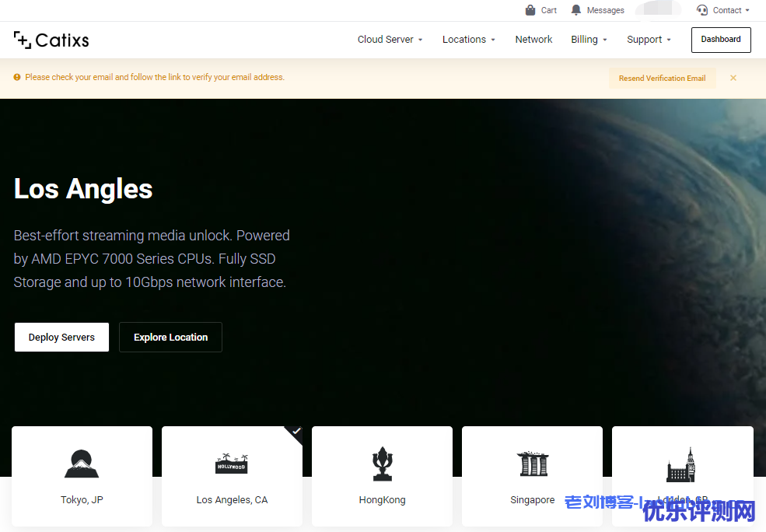Click the Messages bell icon
The width and height of the screenshot is (766, 532).
[x=576, y=10]
